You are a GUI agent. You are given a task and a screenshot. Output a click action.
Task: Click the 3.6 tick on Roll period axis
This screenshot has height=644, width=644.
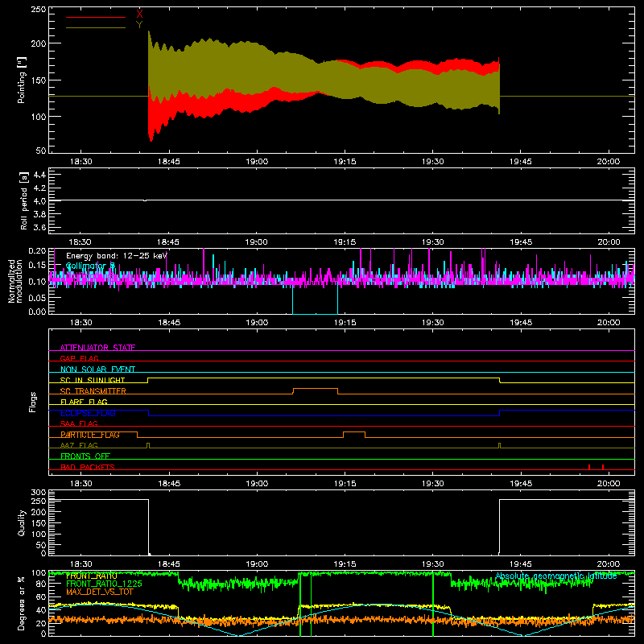39,227
